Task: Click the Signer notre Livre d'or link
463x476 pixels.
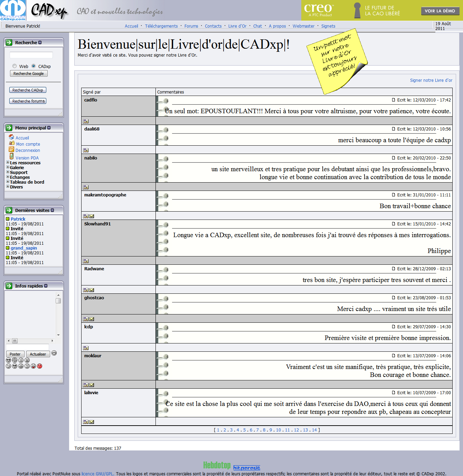Action: click(431, 80)
